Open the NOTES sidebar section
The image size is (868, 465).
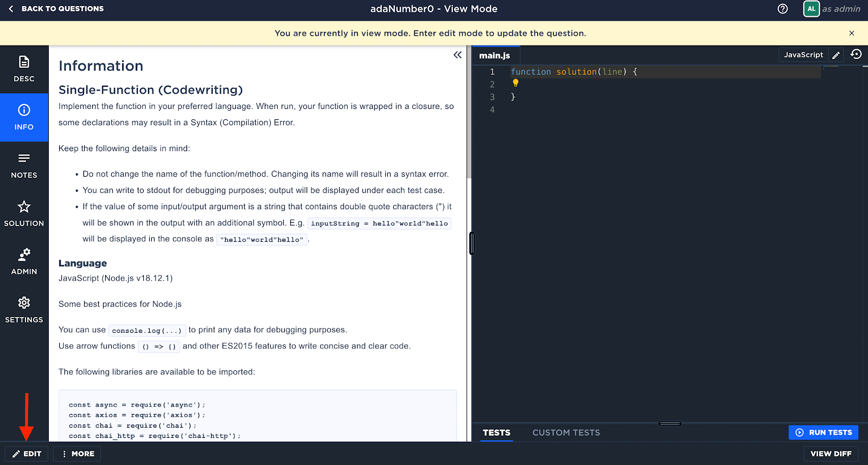[24, 166]
